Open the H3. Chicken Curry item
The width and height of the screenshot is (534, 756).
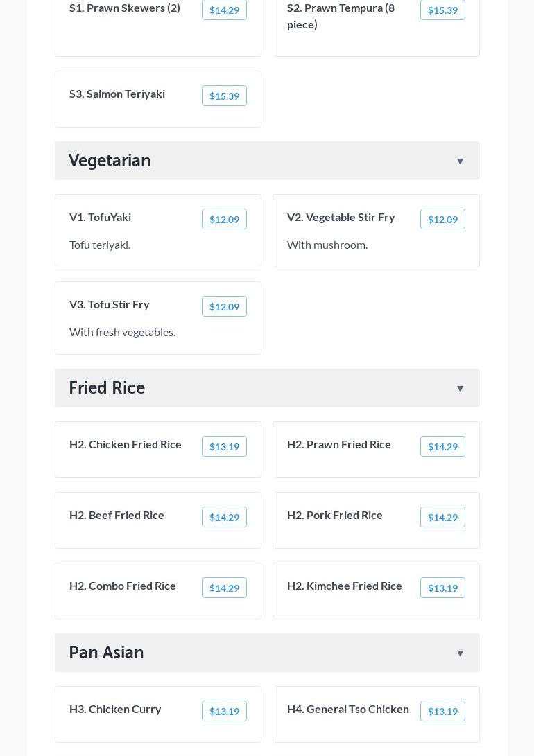115,709
